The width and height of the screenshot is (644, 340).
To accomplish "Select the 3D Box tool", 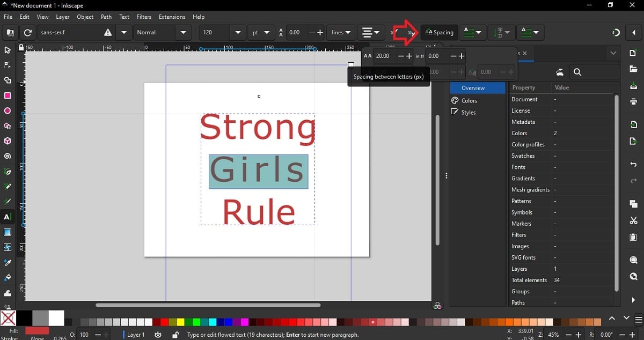I will [x=8, y=141].
